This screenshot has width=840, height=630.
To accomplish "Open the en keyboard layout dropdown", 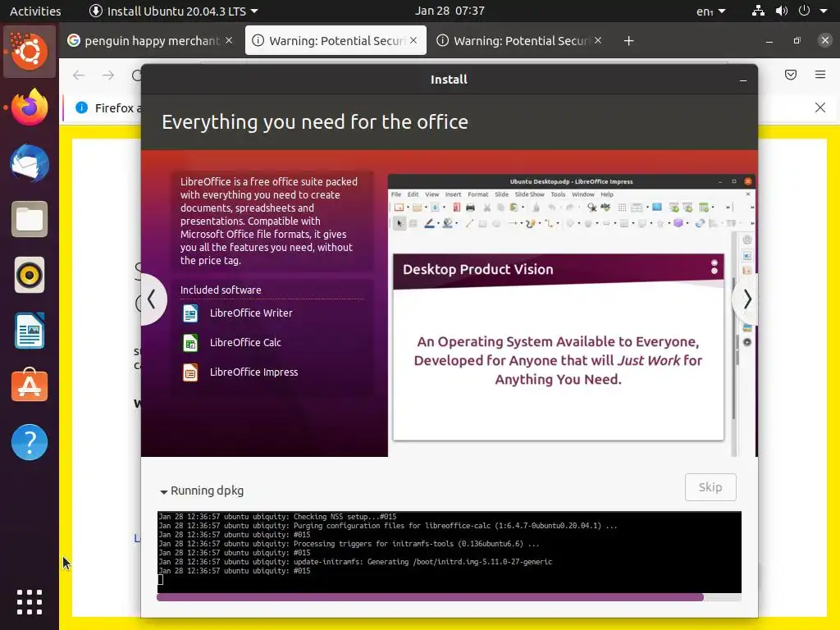I will click(x=711, y=11).
